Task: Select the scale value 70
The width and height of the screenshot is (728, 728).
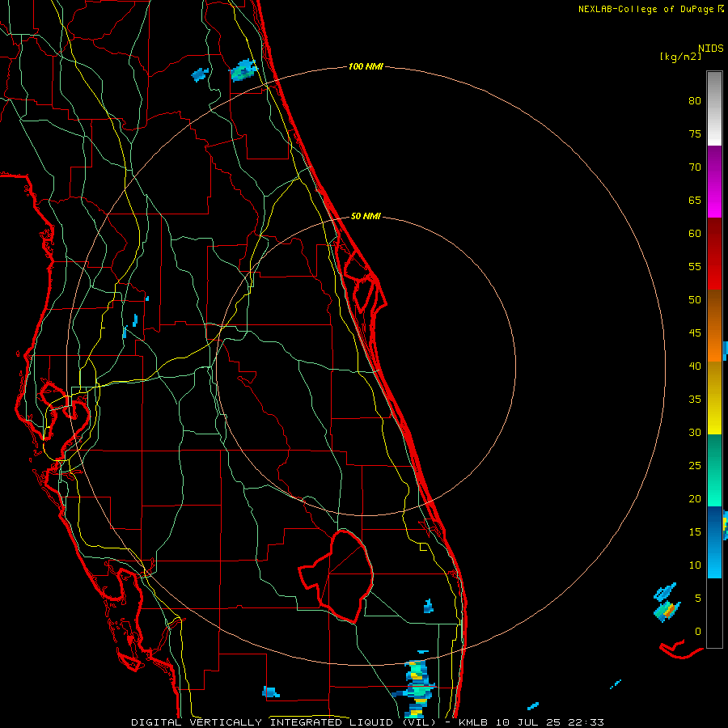Action: 695,167
